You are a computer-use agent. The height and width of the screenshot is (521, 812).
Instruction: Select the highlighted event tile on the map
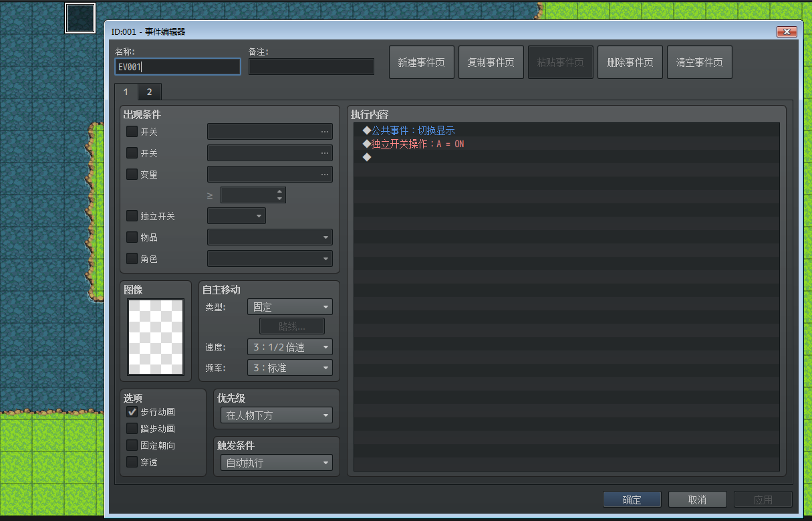[x=80, y=18]
